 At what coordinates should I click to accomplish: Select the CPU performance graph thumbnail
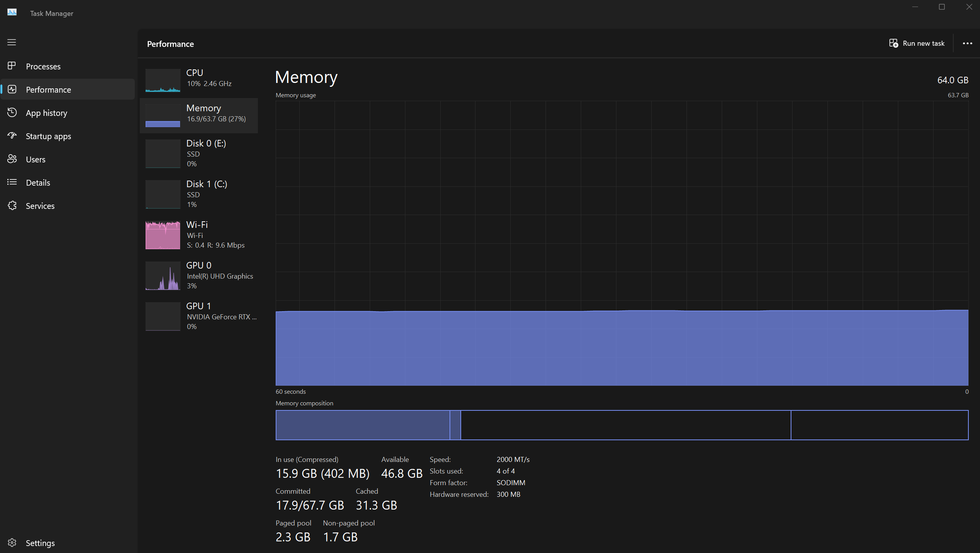(163, 80)
